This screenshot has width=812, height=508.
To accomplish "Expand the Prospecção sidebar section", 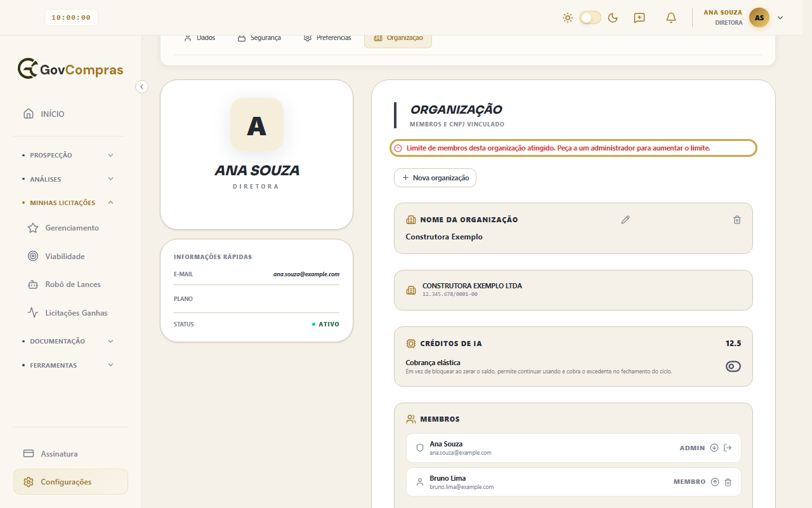I will (69, 155).
